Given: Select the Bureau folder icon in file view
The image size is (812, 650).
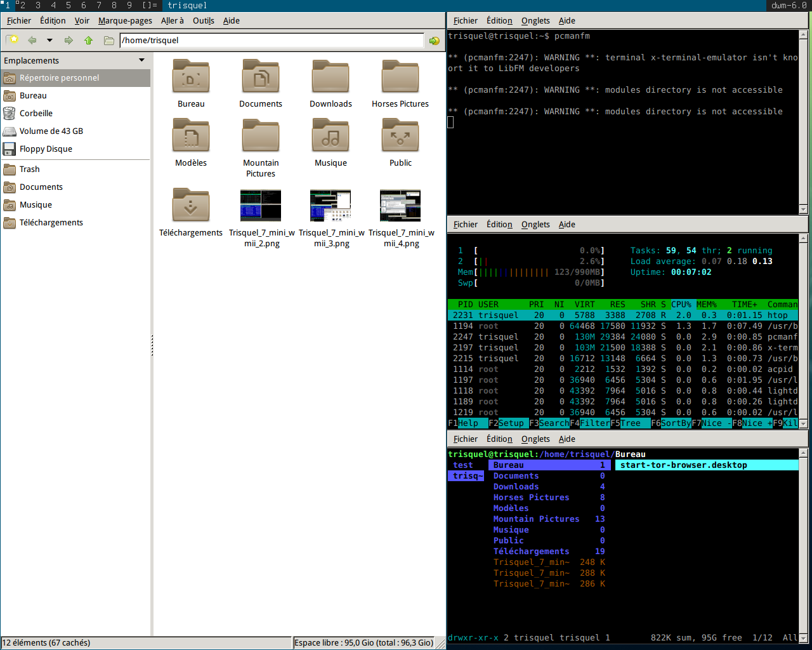Looking at the screenshot, I should [x=191, y=77].
